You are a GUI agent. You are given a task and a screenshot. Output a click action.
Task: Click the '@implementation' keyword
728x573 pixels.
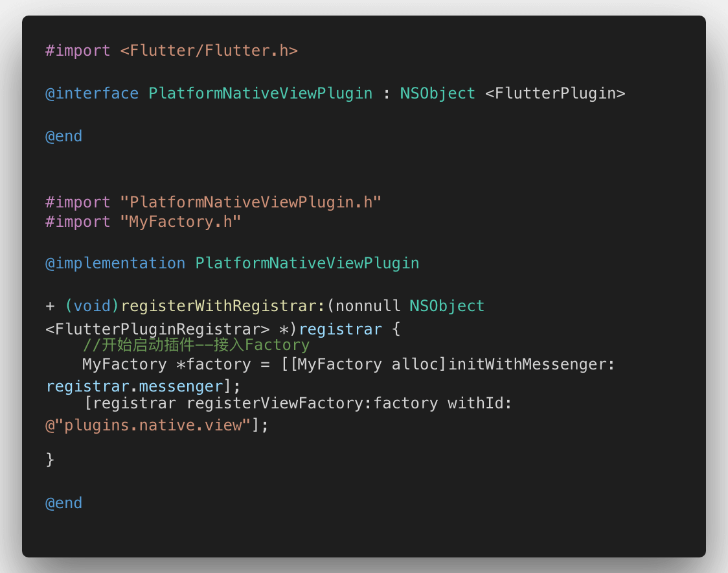[x=115, y=263]
